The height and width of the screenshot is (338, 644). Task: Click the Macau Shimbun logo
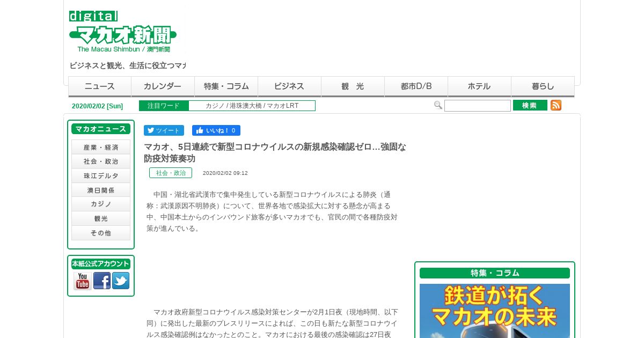click(x=123, y=32)
